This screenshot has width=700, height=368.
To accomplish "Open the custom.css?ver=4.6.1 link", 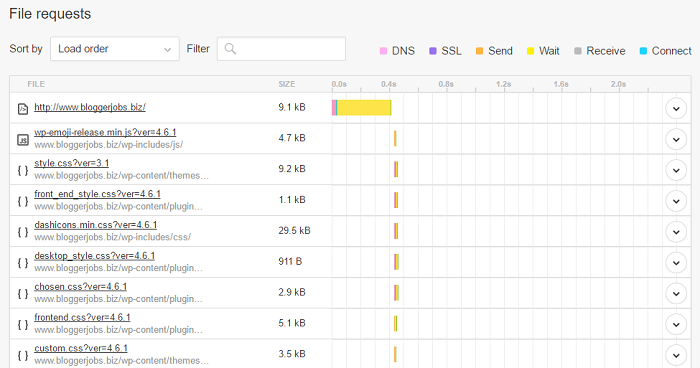I will pos(81,348).
